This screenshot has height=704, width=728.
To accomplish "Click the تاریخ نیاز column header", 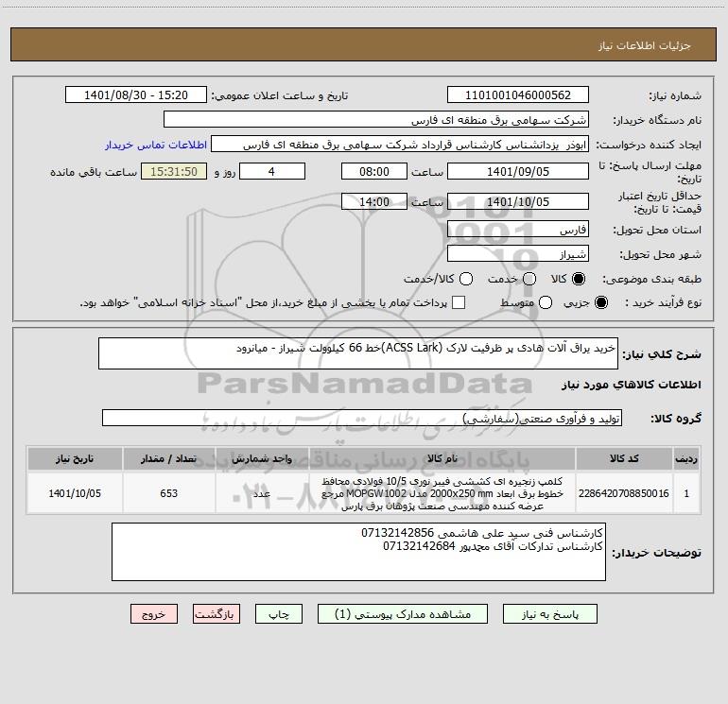I will click(x=75, y=458).
